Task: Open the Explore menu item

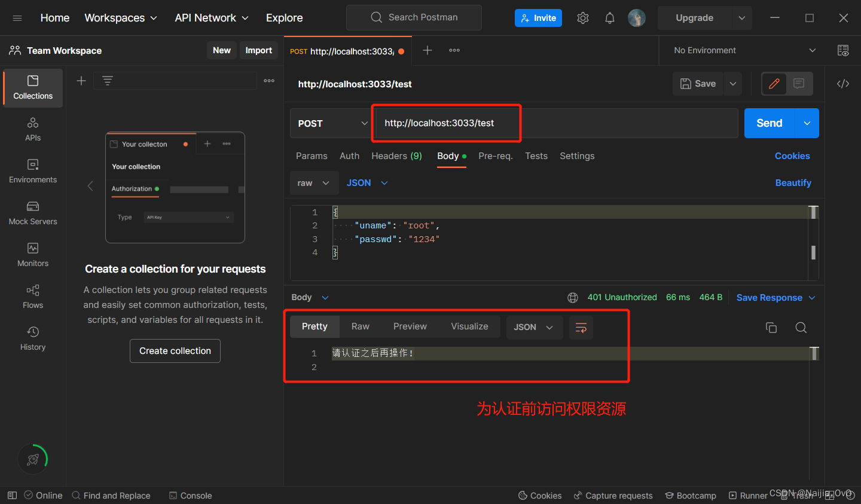Action: click(285, 18)
